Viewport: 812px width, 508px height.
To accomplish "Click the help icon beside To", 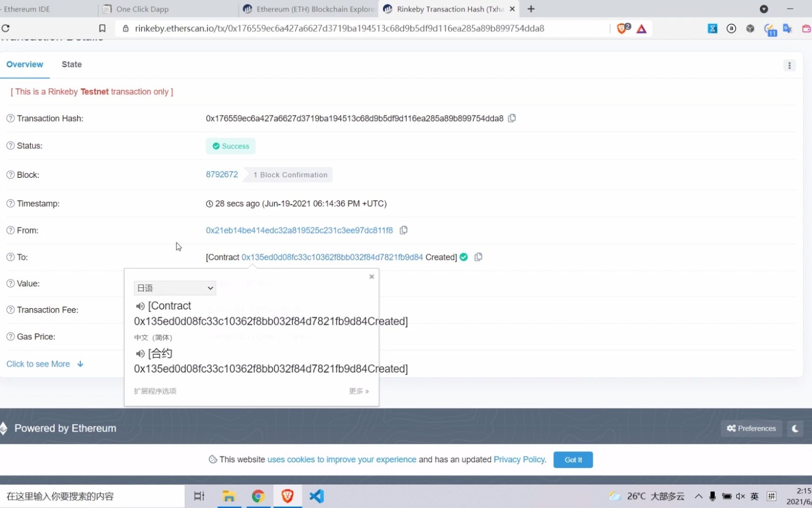I will point(10,257).
